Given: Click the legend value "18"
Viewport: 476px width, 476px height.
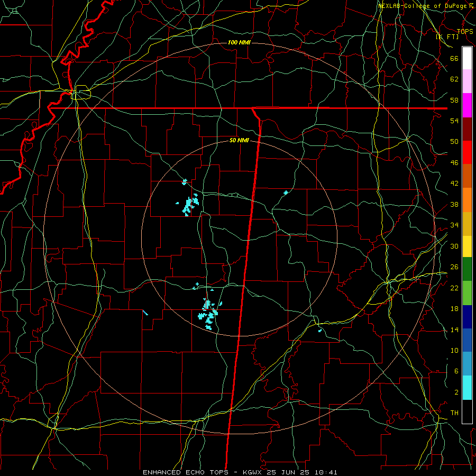Looking at the screenshot, I should (454, 309).
